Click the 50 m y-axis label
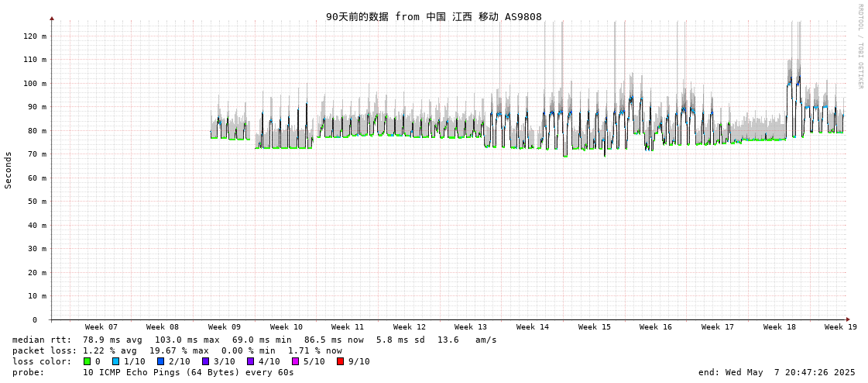Viewport: 868px width, 383px height. coord(38,202)
